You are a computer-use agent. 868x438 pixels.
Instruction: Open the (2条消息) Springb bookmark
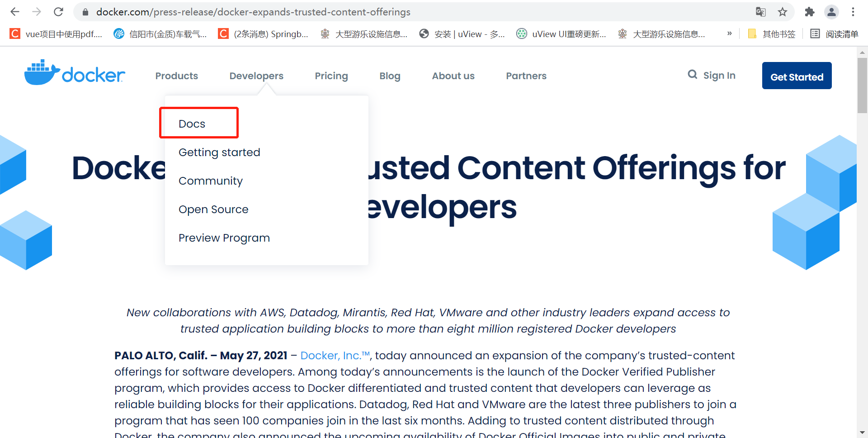tap(263, 34)
